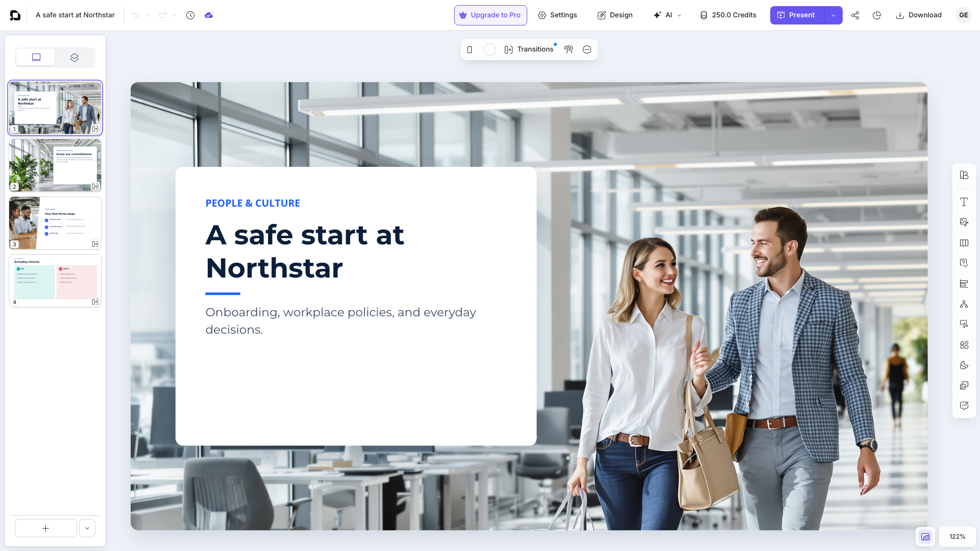Open the analytics pie chart icon
The image size is (980, 551).
pos(877,15)
